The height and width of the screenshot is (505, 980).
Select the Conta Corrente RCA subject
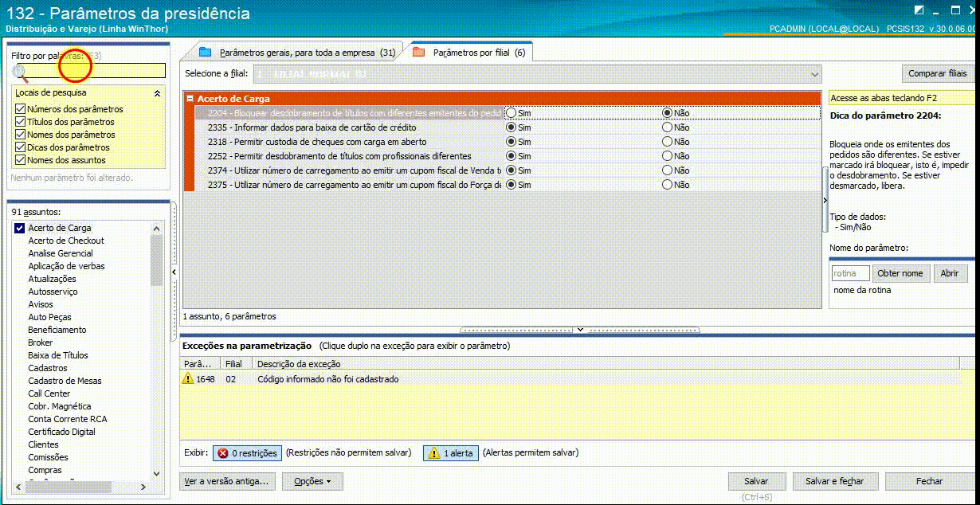[x=68, y=419]
